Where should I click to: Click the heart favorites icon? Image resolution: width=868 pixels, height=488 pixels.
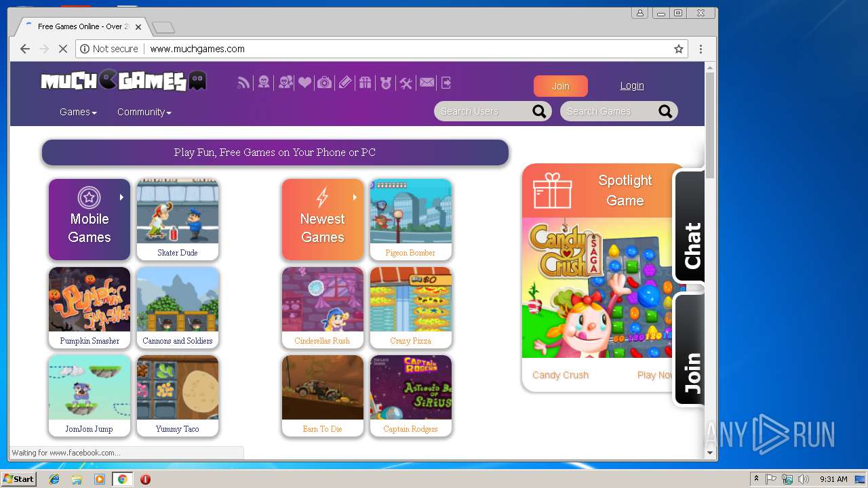tap(304, 83)
